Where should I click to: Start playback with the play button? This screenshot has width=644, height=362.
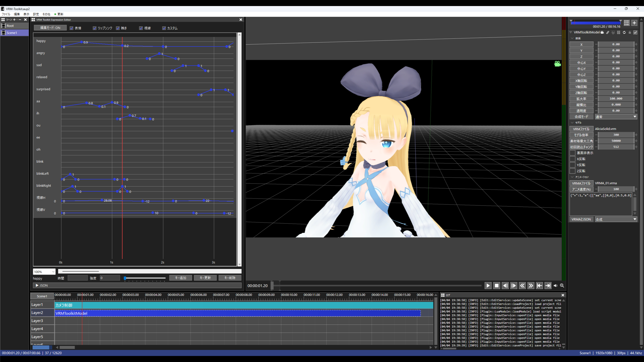click(488, 286)
